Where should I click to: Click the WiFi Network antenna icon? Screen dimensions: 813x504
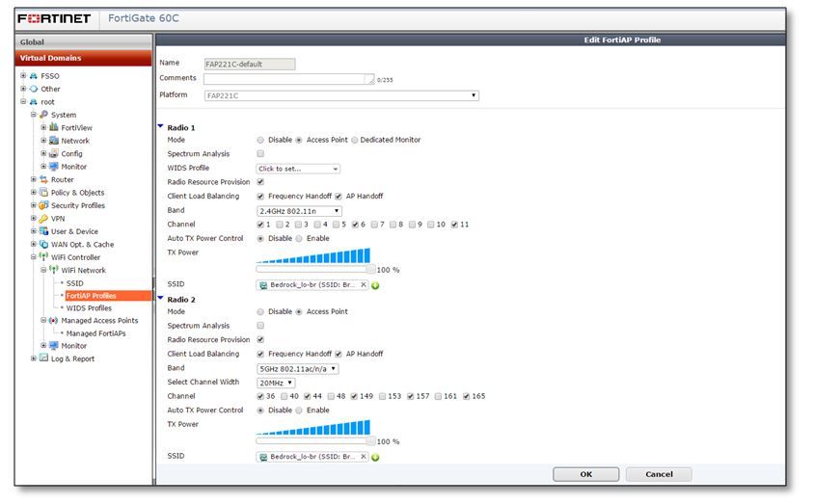(x=54, y=270)
